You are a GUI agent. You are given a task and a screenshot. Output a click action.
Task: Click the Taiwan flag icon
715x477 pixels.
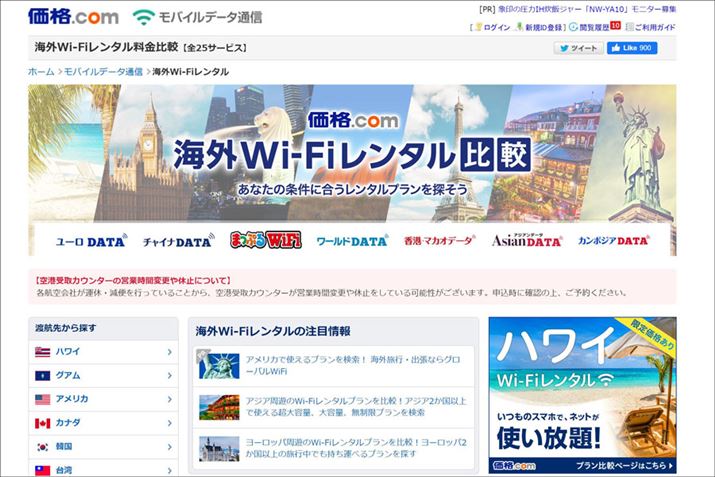[42, 471]
